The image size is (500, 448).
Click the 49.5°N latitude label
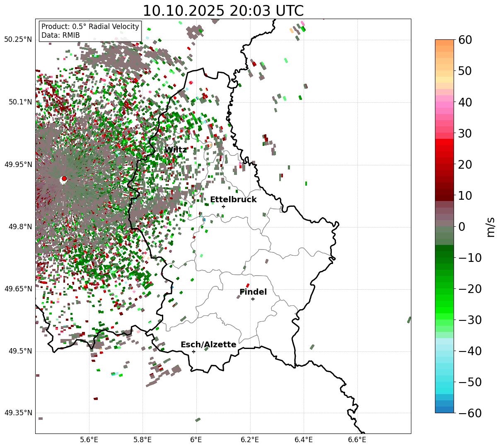[x=20, y=351]
